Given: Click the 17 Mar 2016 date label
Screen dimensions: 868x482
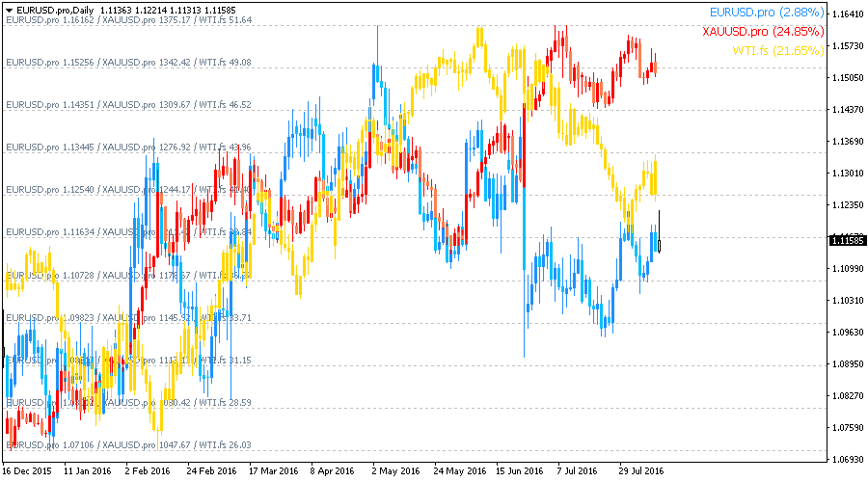Looking at the screenshot, I should pyautogui.click(x=274, y=471).
